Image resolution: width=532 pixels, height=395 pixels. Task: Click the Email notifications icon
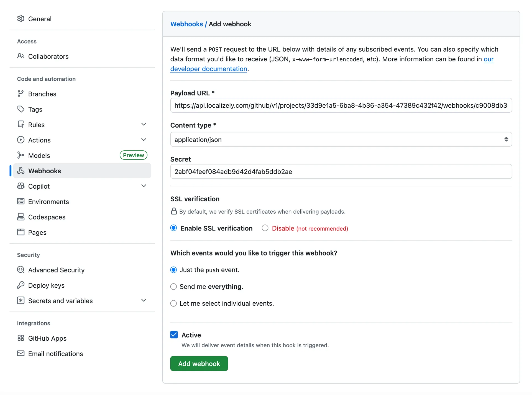pyautogui.click(x=21, y=354)
